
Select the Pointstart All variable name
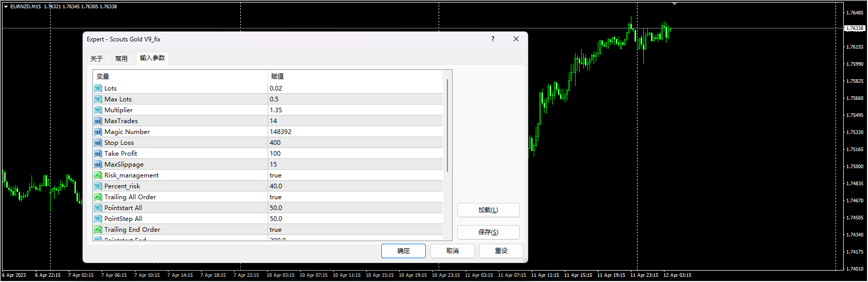tap(123, 208)
